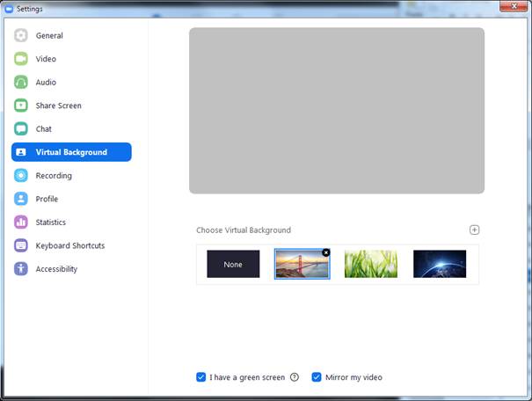Open Recording settings
The width and height of the screenshot is (532, 401).
[54, 176]
